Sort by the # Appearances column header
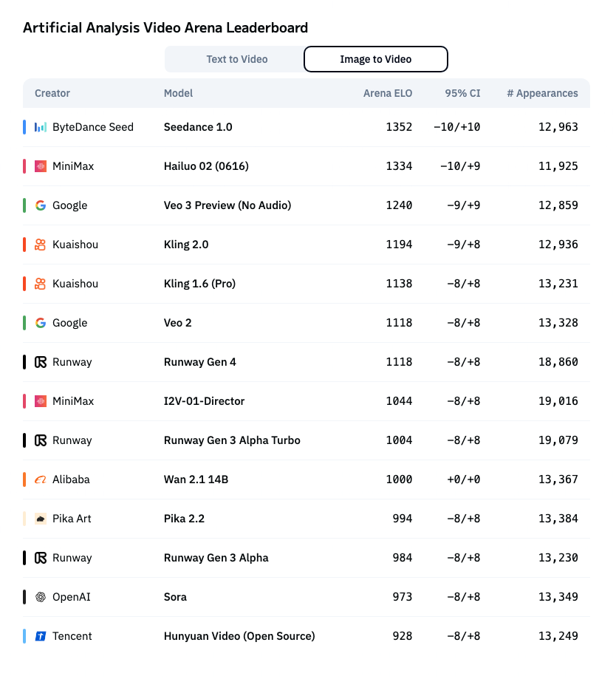This screenshot has height=679, width=616. [542, 93]
